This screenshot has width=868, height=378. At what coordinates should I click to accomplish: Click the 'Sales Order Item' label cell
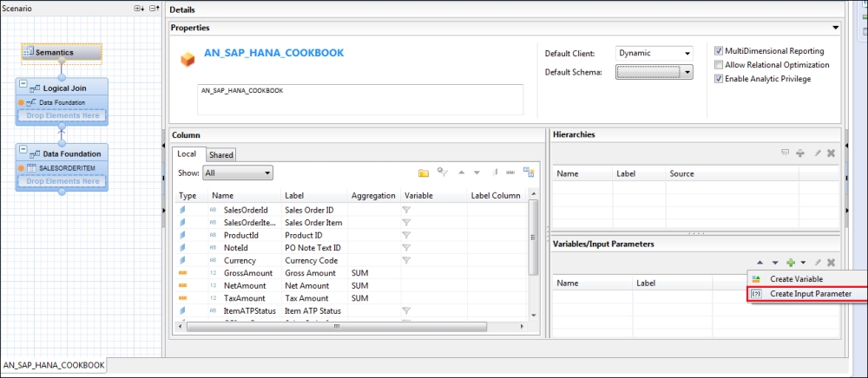tap(313, 223)
